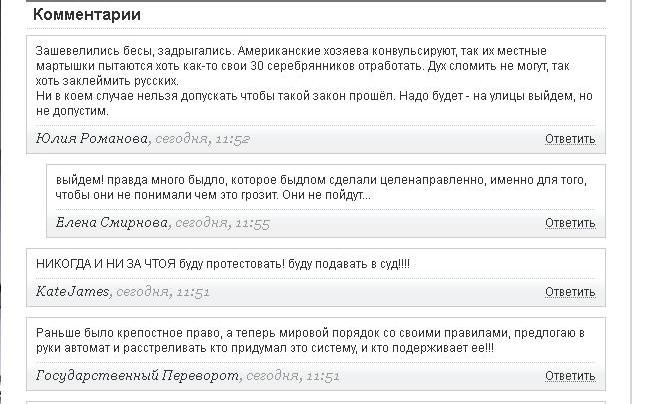This screenshot has height=404, width=669.
Task: Click the timestamp beside Государственный Переворот
Action: pos(293,376)
